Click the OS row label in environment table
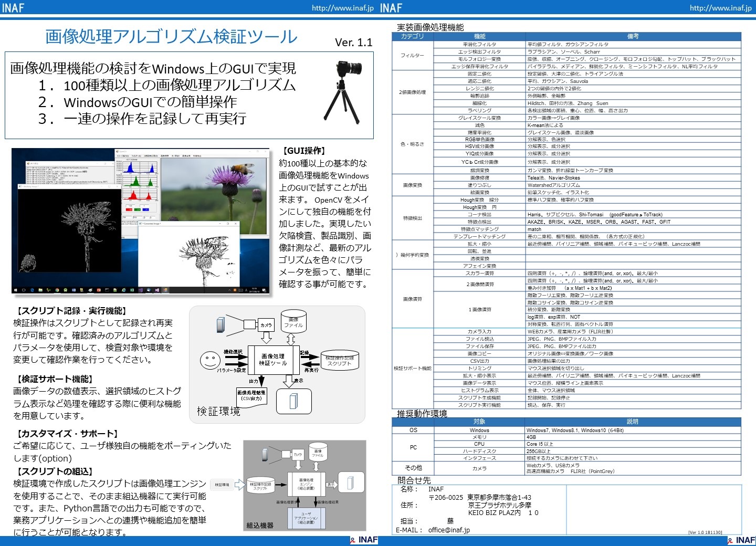 click(x=413, y=430)
